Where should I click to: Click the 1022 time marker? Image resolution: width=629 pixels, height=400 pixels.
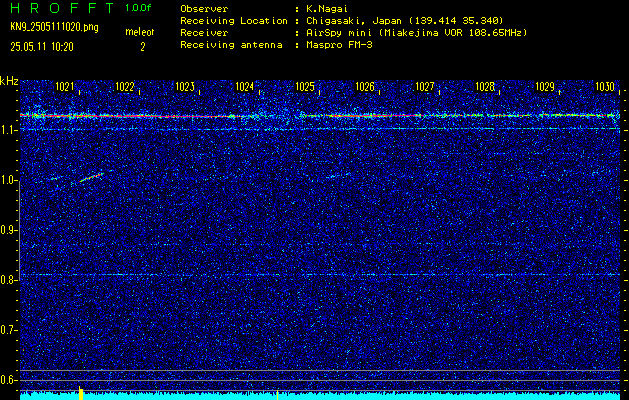125,87
